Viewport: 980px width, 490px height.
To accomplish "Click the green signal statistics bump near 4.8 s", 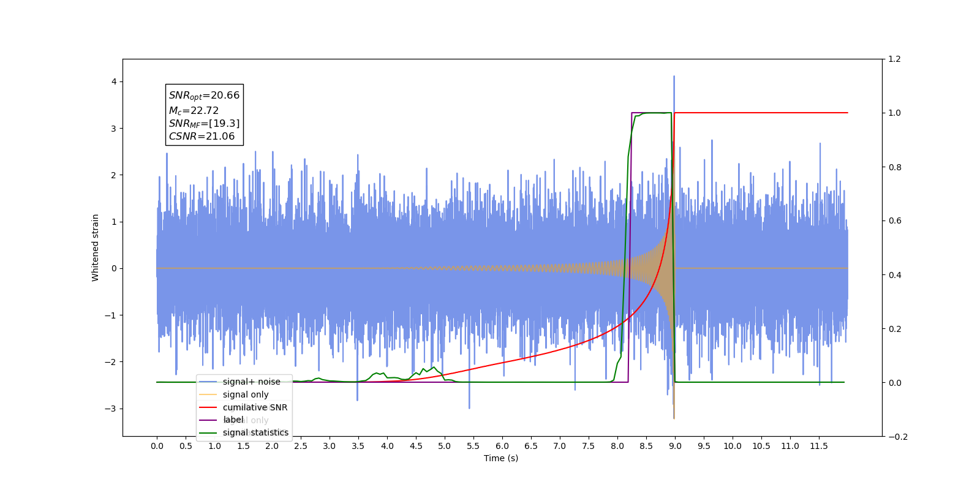I will coord(434,368).
